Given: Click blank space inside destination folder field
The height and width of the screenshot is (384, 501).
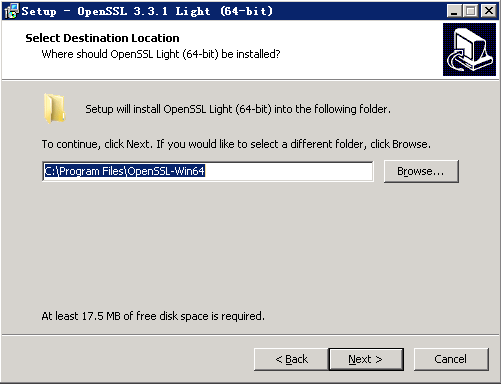Looking at the screenshot, I should (287, 171).
